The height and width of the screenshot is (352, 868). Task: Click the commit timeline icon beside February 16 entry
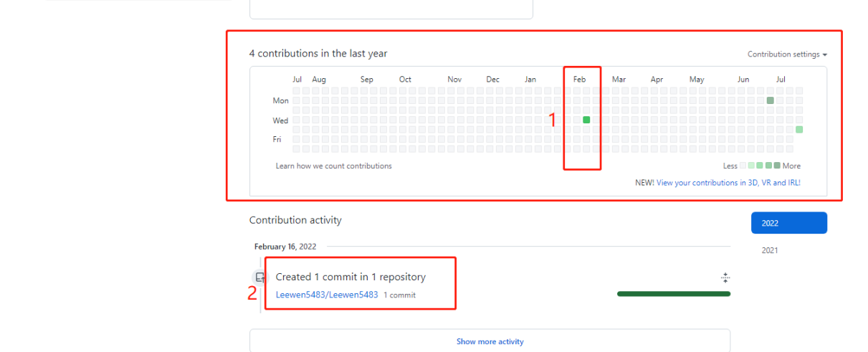point(259,277)
